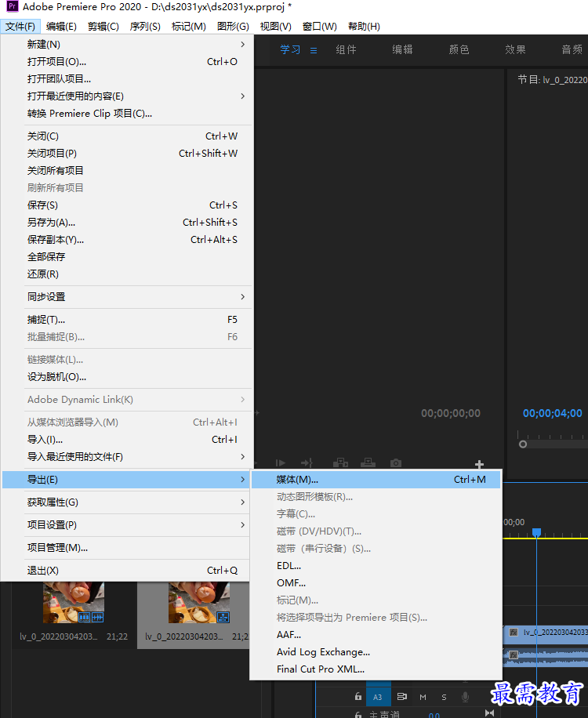This screenshot has height=718, width=588.
Task: Solo track A3 with the S button
Action: click(444, 697)
